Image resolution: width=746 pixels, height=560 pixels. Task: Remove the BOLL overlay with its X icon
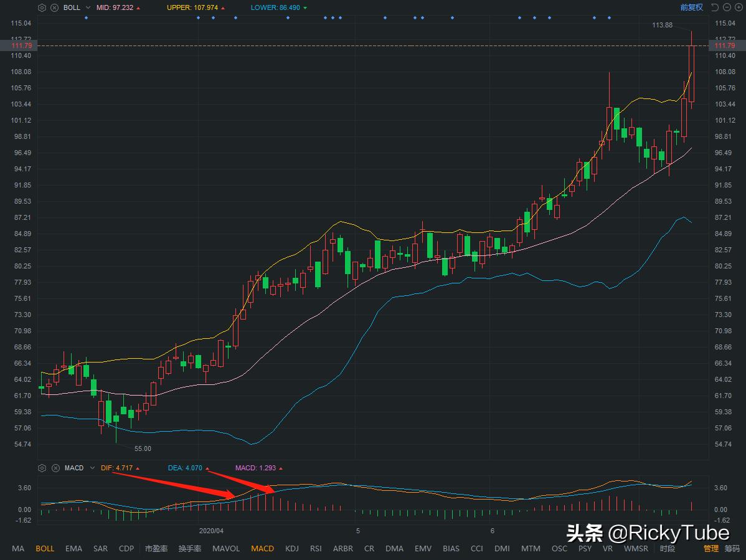point(54,7)
